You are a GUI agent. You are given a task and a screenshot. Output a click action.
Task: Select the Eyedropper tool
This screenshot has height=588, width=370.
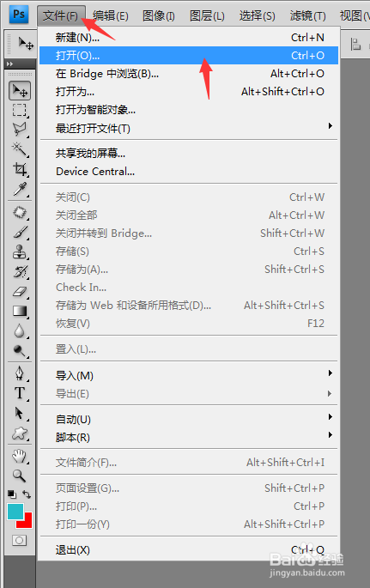(x=20, y=190)
